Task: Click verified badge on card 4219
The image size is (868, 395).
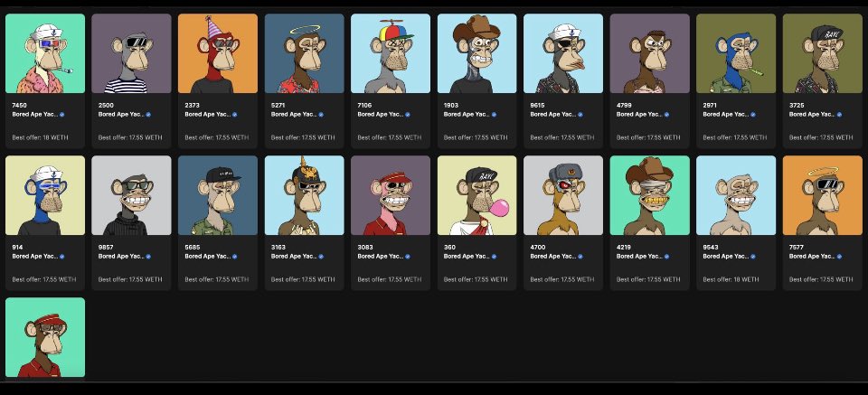Action: click(666, 256)
